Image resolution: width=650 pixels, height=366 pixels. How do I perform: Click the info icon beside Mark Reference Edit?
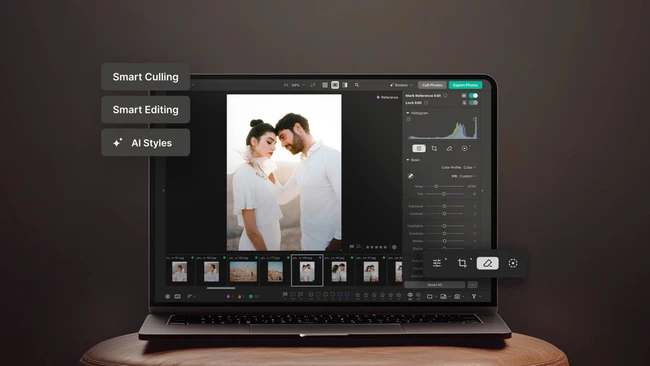click(446, 96)
